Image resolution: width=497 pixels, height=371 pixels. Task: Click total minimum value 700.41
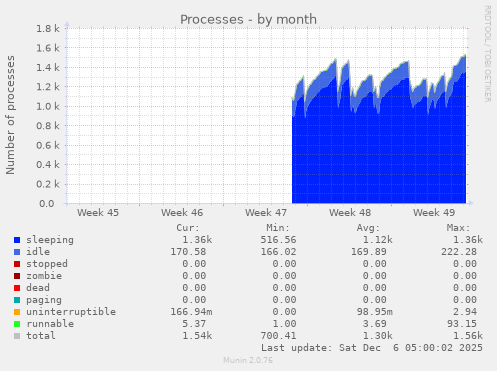278,336
